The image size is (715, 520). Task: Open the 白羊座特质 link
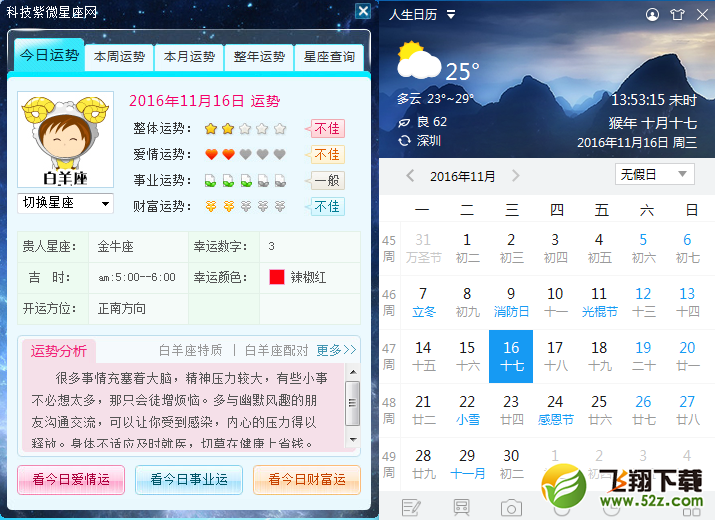191,350
